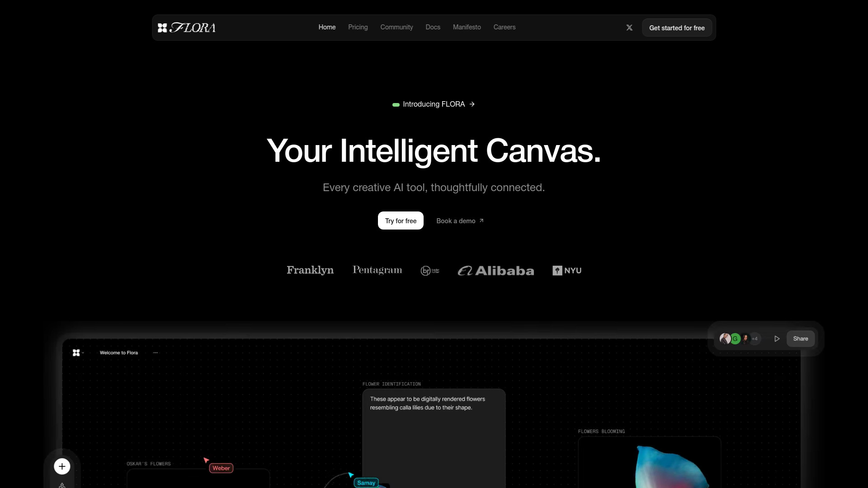Click the ellipsis menu icon on canvas

click(156, 352)
